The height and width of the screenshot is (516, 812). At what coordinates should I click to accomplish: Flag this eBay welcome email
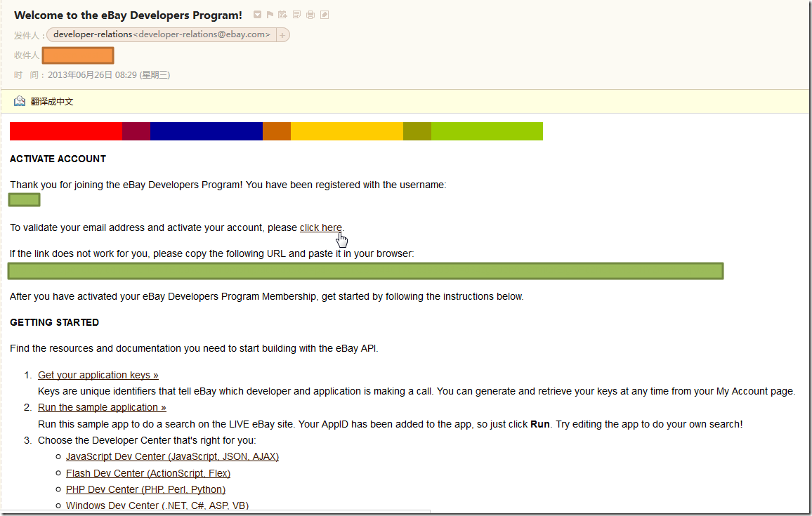270,15
